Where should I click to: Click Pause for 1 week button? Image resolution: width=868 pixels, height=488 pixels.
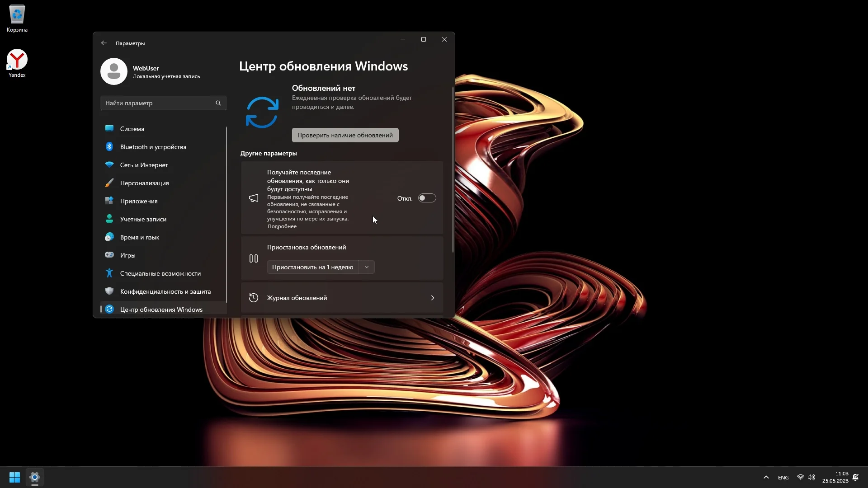pos(312,267)
